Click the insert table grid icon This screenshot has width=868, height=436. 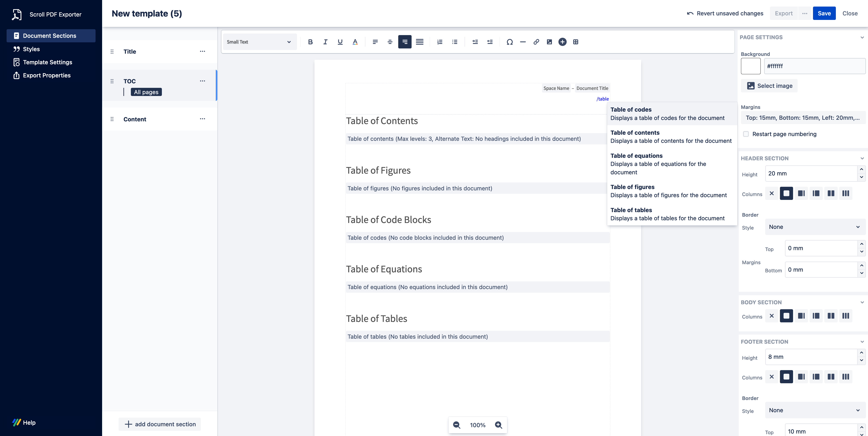[x=575, y=42]
